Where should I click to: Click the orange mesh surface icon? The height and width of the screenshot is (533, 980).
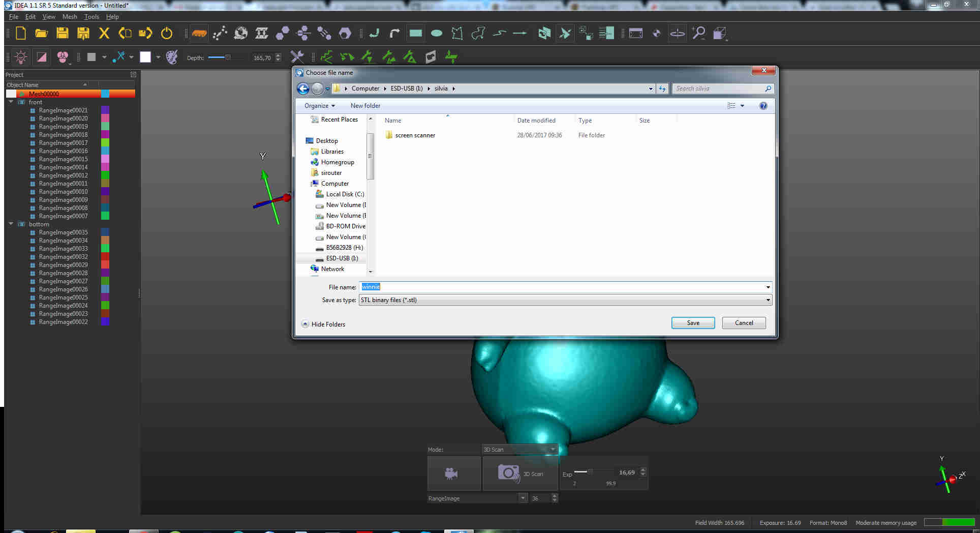click(x=199, y=34)
